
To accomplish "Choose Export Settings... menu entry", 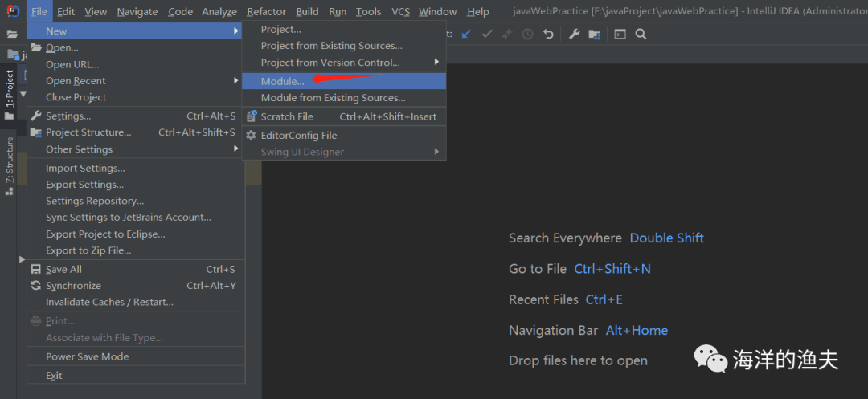I will pyautogui.click(x=136, y=185).
